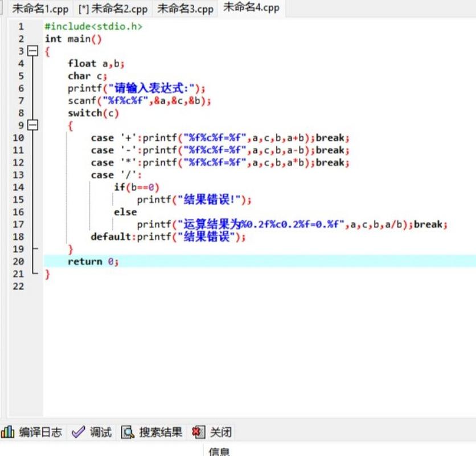Select the 未命名4.cpp tab
This screenshot has height=456, width=476.
[x=251, y=7]
